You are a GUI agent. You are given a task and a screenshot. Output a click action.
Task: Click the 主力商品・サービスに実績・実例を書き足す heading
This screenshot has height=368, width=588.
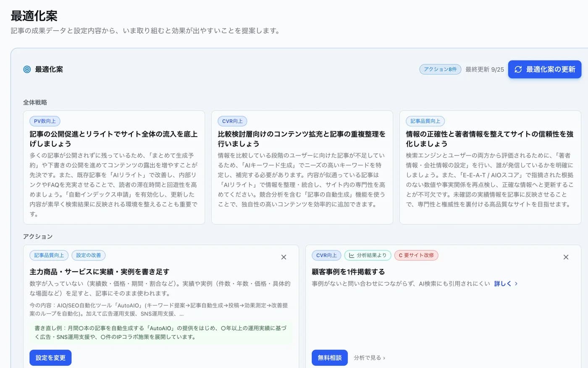[x=100, y=272]
